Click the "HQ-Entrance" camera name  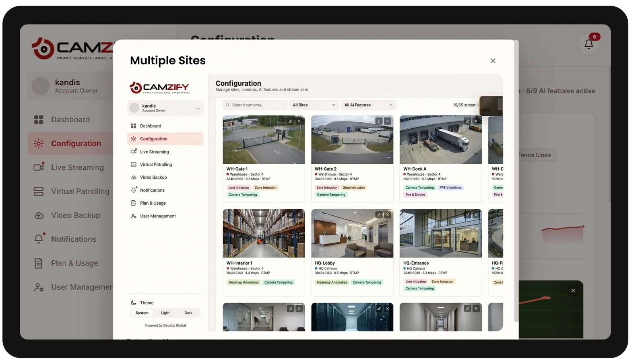(x=416, y=263)
